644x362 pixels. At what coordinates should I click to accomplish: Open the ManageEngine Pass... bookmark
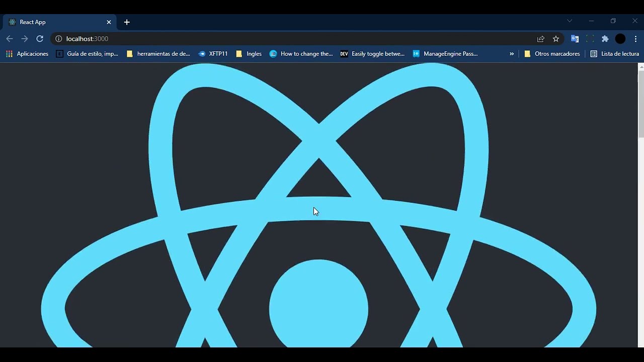(445, 54)
